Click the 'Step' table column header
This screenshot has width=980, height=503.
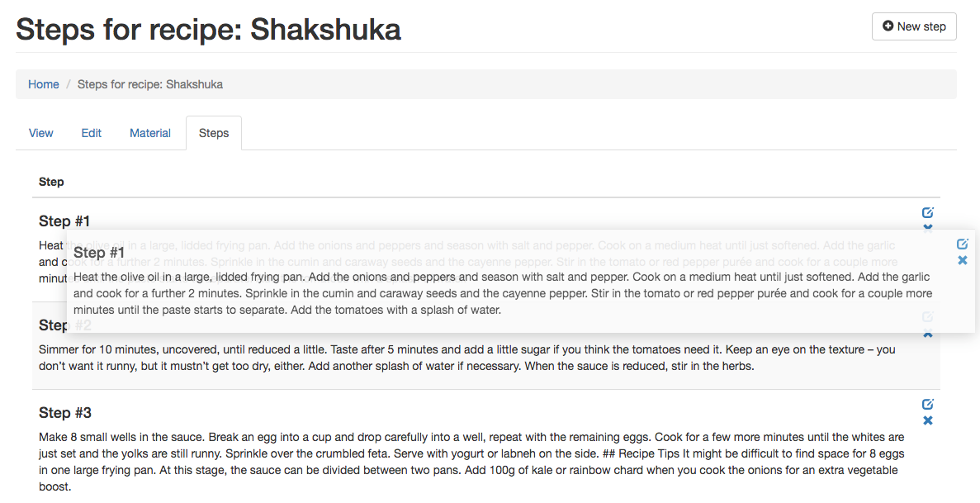[51, 182]
